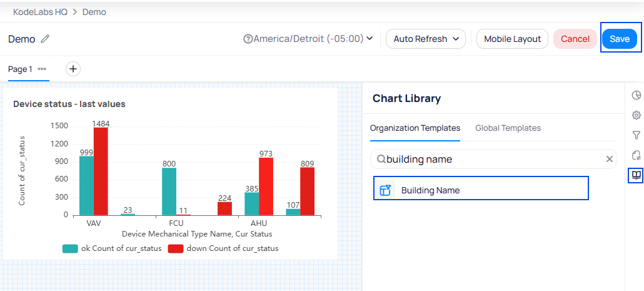Click the Chart Library panel heading
The width and height of the screenshot is (644, 291).
click(x=406, y=98)
